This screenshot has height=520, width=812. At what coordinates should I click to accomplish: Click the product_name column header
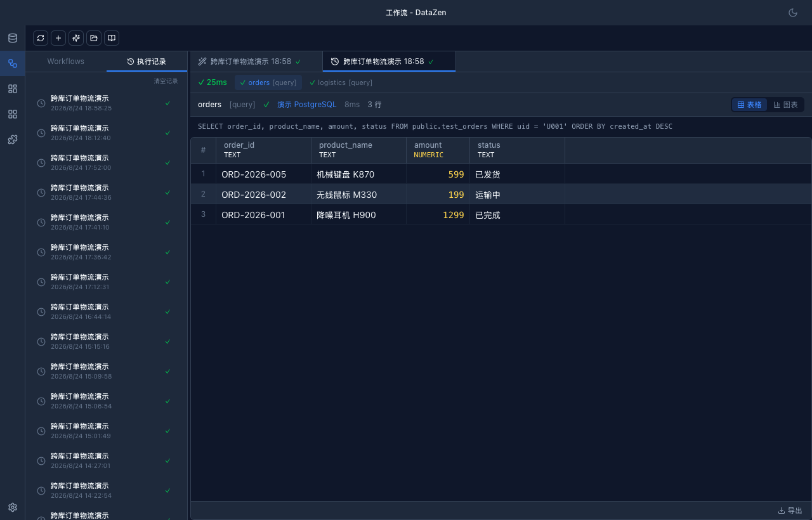pyautogui.click(x=358, y=150)
